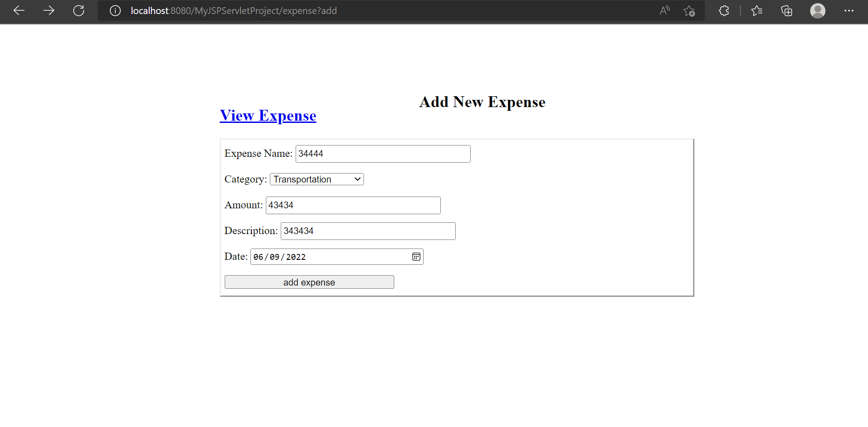Open the site information panel

tap(115, 10)
